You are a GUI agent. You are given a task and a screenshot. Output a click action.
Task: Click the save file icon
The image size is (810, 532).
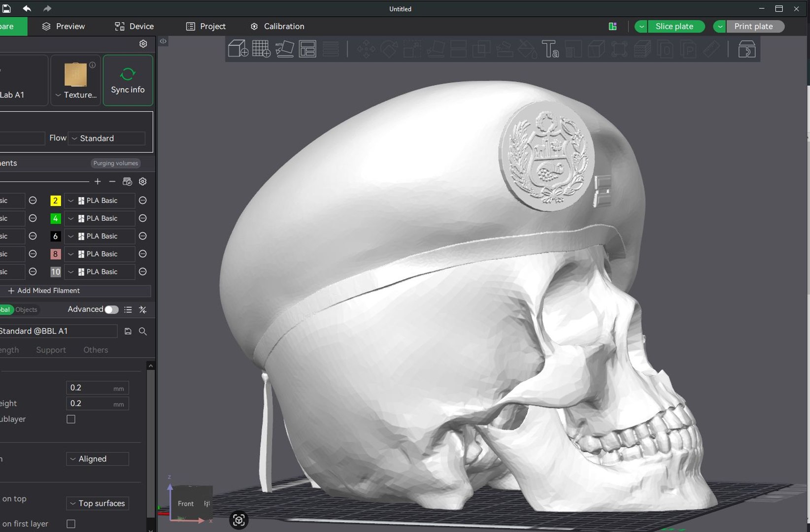pyautogui.click(x=6, y=8)
